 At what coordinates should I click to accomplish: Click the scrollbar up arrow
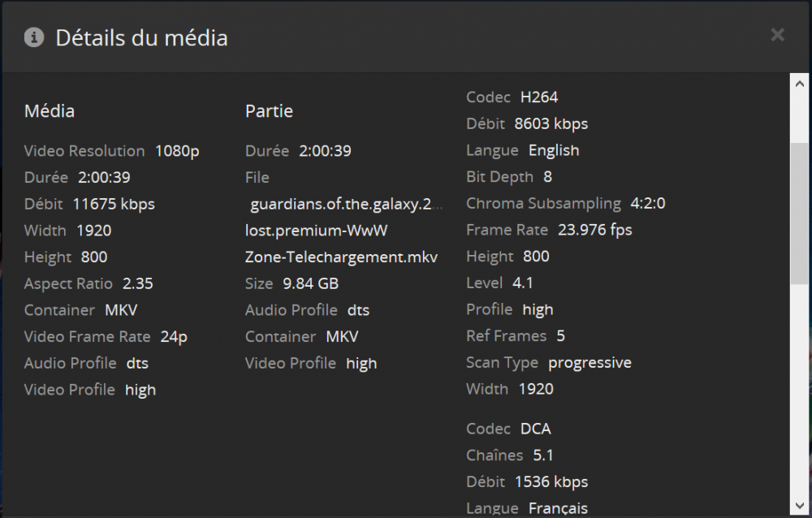point(800,84)
